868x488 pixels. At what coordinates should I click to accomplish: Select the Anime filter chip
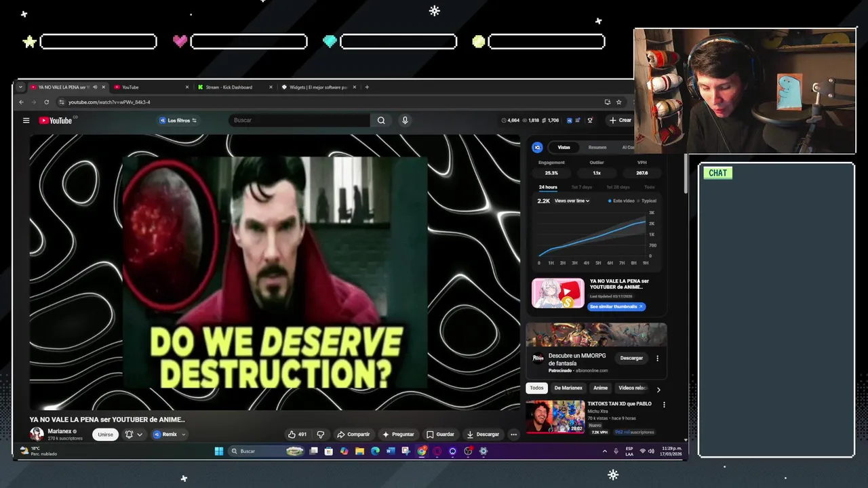coord(600,388)
